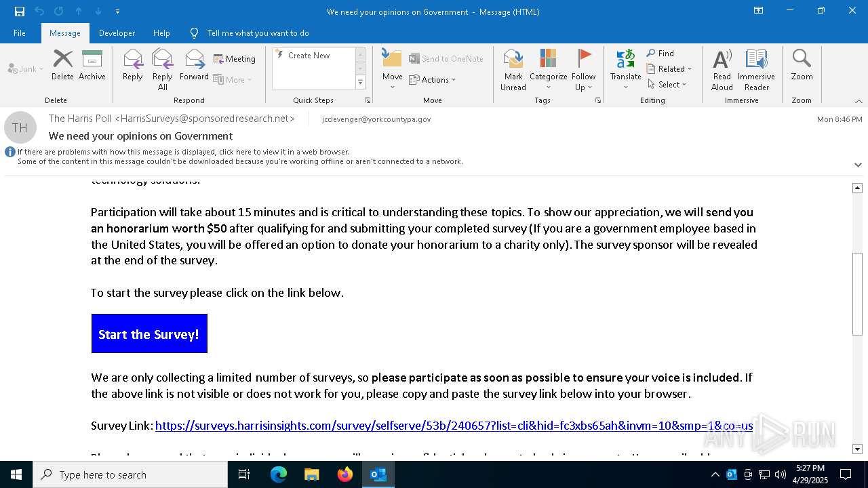Viewport: 868px width, 488px height.
Task: Select Create New quick step
Action: pyautogui.click(x=309, y=56)
